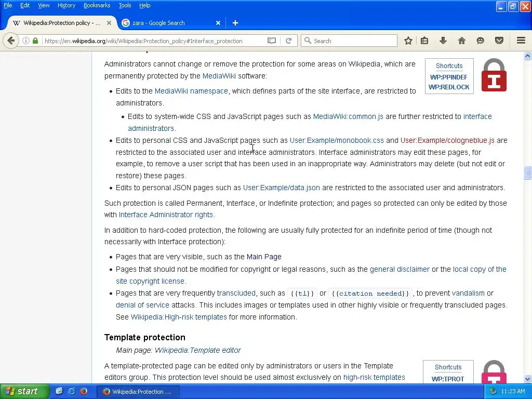The image size is (532, 399).
Task: Open Wikipedia:Template editor main page link
Action: point(197,350)
